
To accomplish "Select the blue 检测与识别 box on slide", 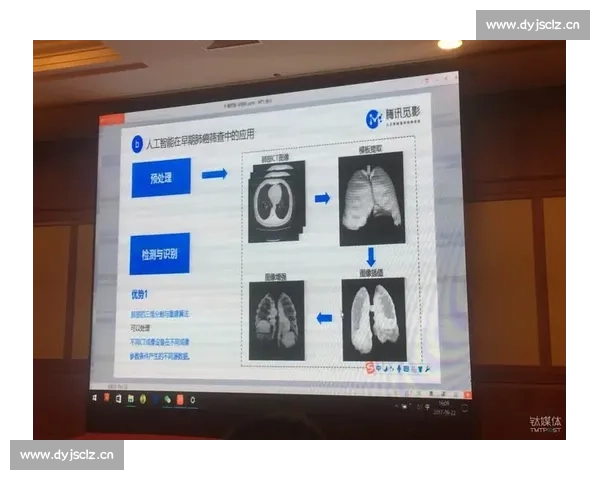I will (160, 254).
